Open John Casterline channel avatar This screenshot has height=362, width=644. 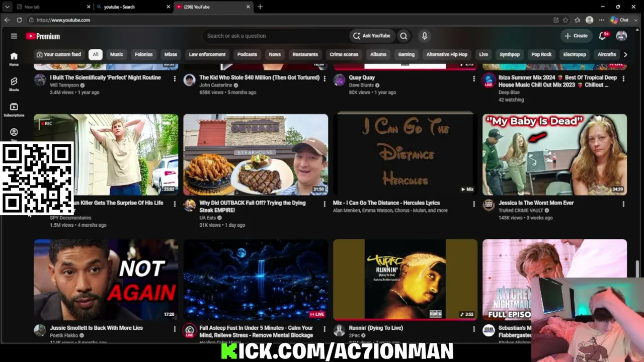coord(189,80)
